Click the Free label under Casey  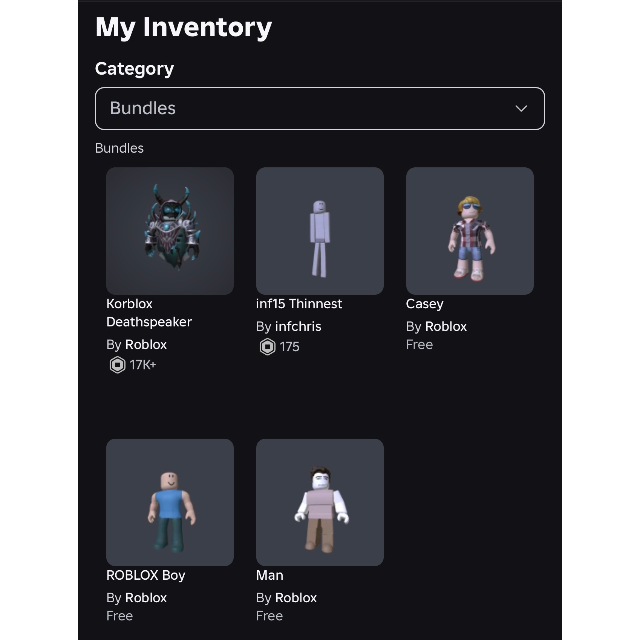coord(419,345)
